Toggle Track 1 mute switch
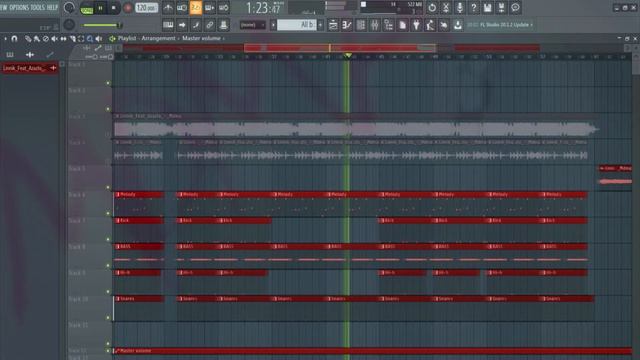Screen dimensions: 640x360 coord(108,83)
